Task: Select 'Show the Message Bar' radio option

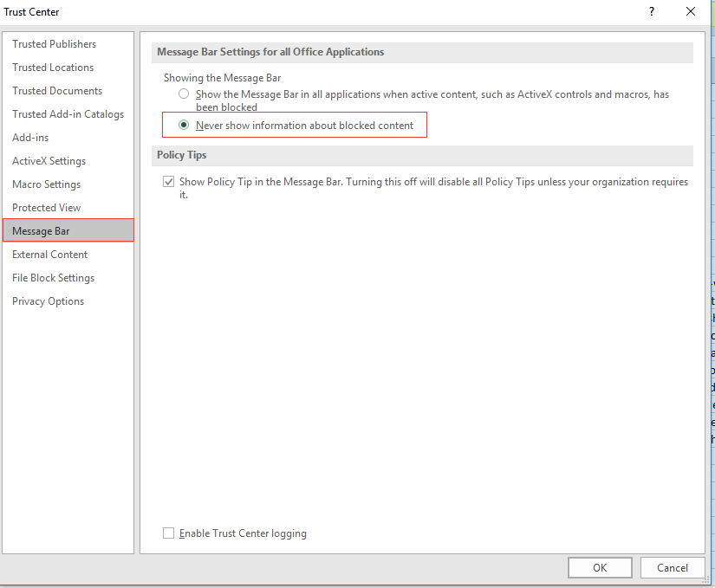Action: tap(184, 94)
